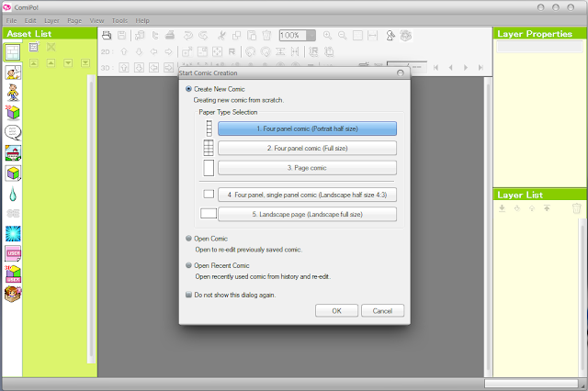This screenshot has width=588, height=391.
Task: Open the Edit menu
Action: 30,20
